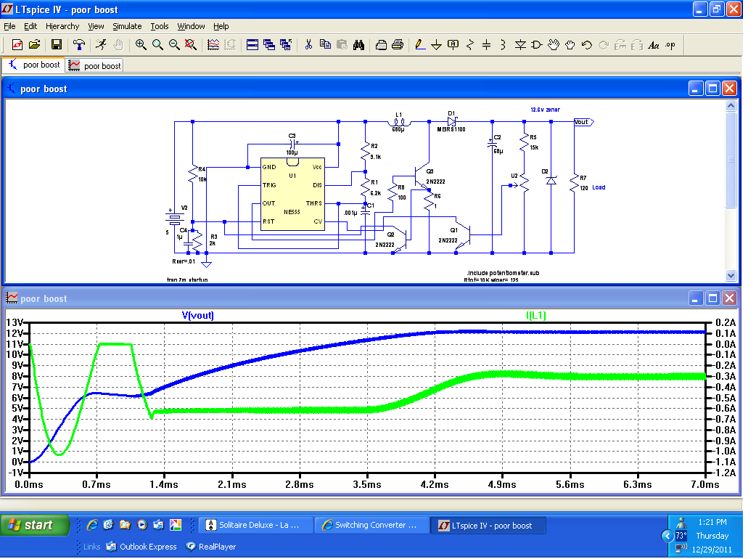The height and width of the screenshot is (559, 756).
Task: Click the Zoom Out magnifier icon
Action: [x=174, y=45]
